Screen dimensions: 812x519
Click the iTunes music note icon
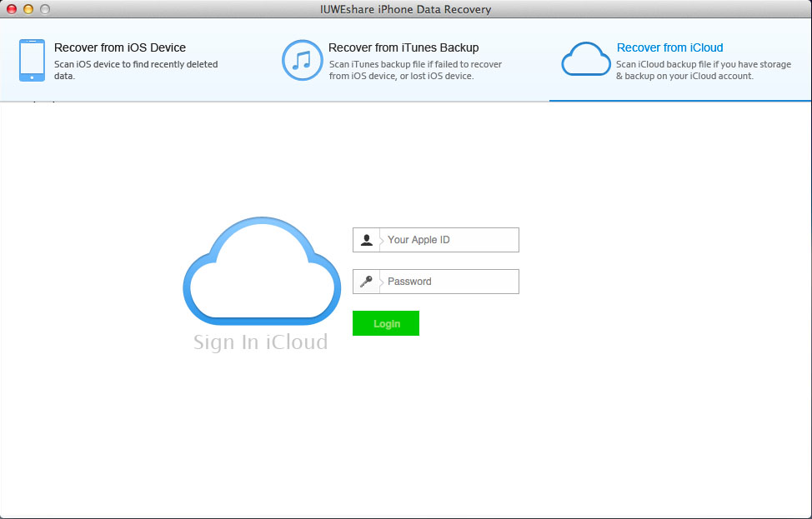pos(303,60)
